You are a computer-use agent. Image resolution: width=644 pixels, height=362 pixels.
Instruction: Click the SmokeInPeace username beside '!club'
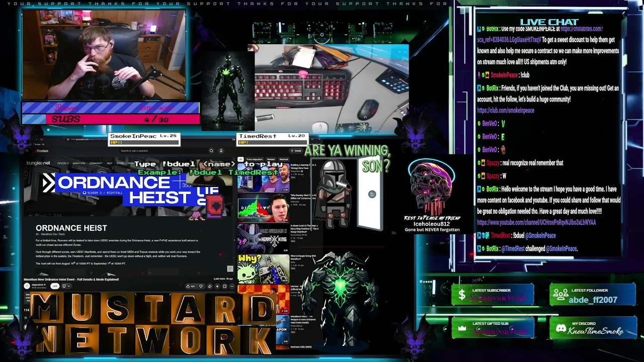[504, 75]
